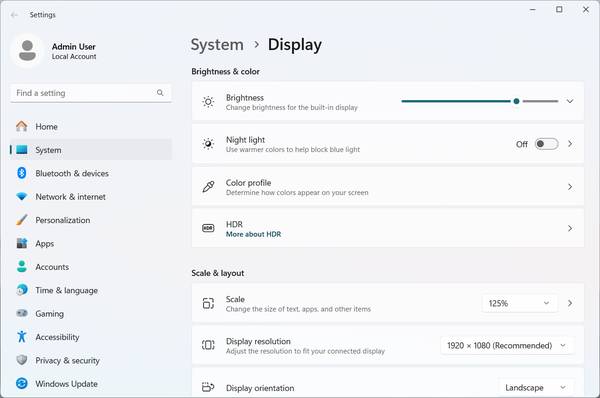Open custom Scale page via chevron
This screenshot has width=600, height=398.
point(570,303)
